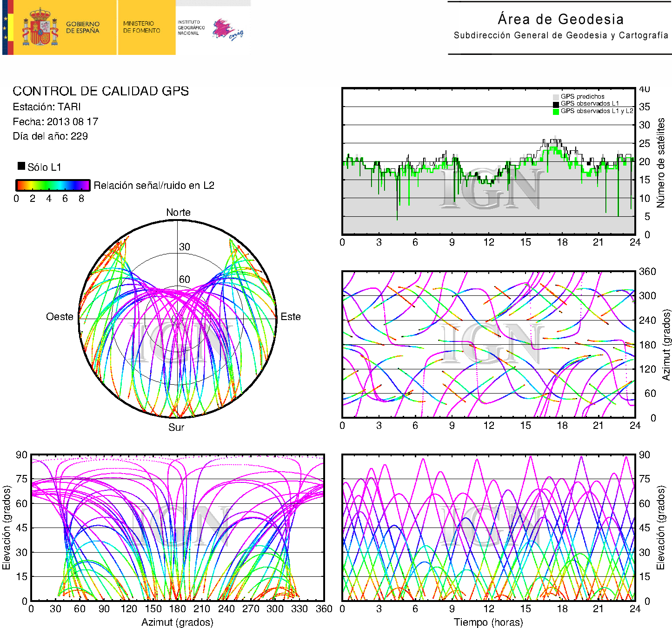Click the Área de Geodesia heading
672x628 pixels.
tap(560, 19)
